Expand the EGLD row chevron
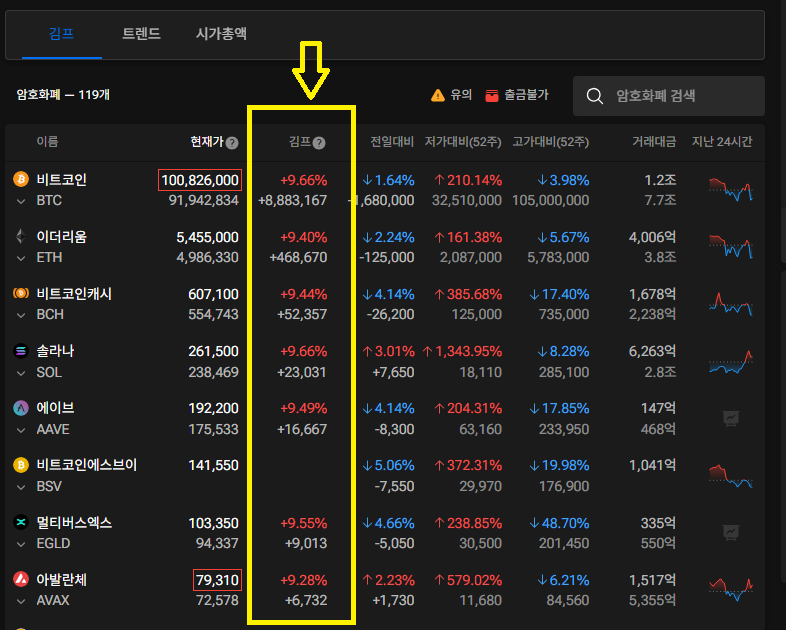The width and height of the screenshot is (786, 630). [21, 544]
